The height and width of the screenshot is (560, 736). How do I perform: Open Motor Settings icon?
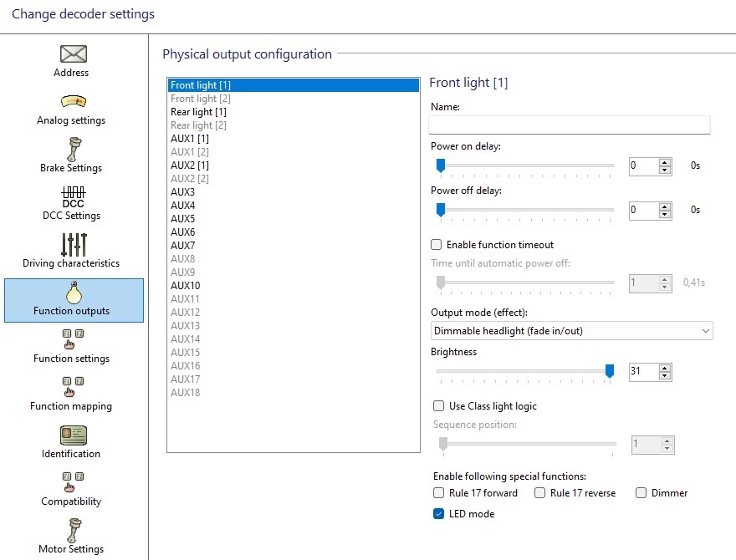tap(74, 531)
